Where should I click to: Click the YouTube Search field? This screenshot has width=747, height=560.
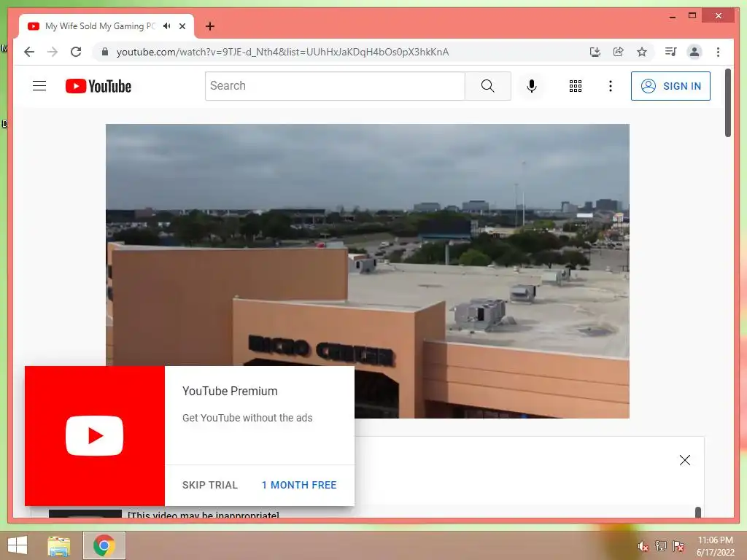click(335, 86)
